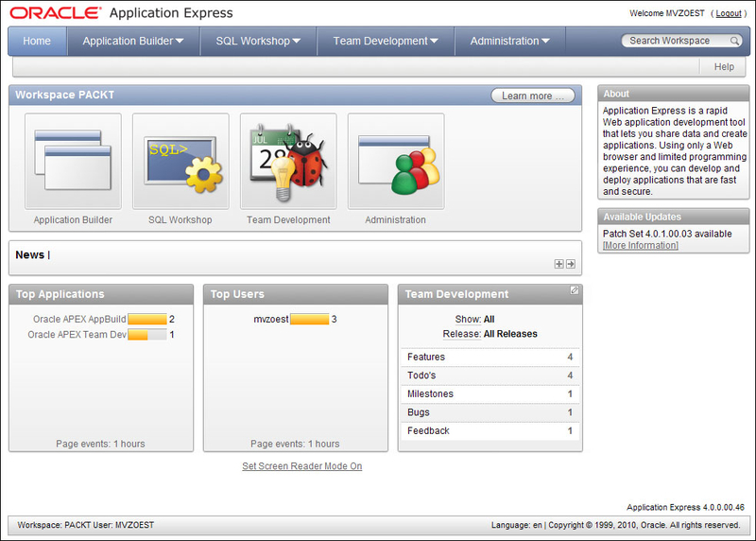
Task: Click the Team Development icon caption
Action: coord(288,220)
